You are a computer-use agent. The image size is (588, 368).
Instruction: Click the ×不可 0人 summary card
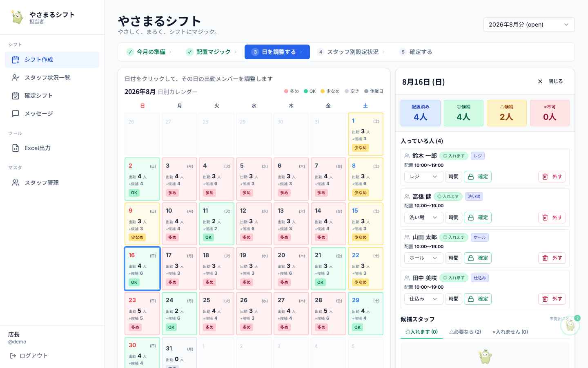coord(550,113)
